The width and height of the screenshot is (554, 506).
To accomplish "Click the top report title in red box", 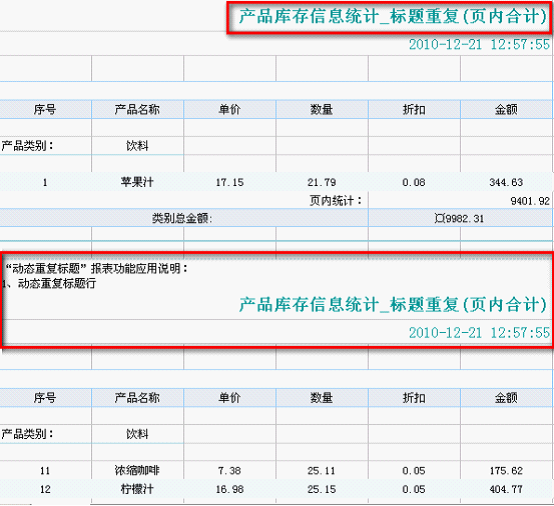I will pyautogui.click(x=393, y=17).
